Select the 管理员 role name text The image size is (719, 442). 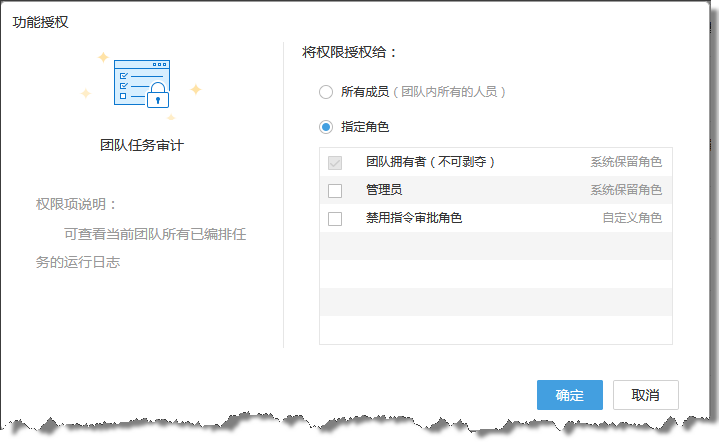click(x=384, y=190)
